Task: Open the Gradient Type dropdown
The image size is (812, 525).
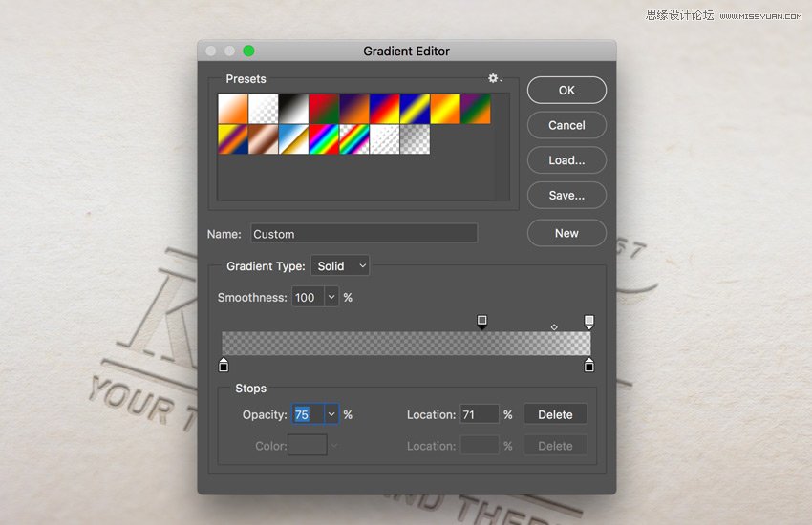Action: (x=340, y=266)
